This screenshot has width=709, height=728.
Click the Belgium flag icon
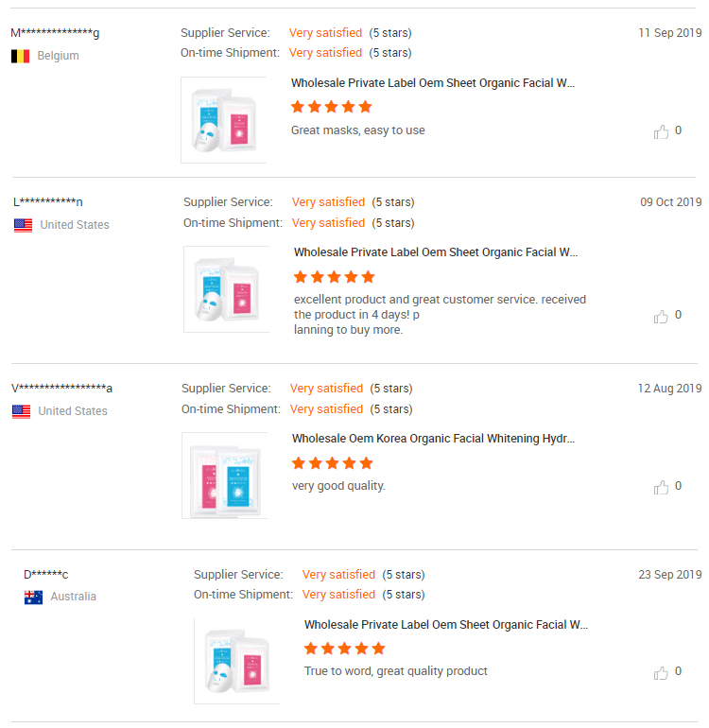pos(21,56)
